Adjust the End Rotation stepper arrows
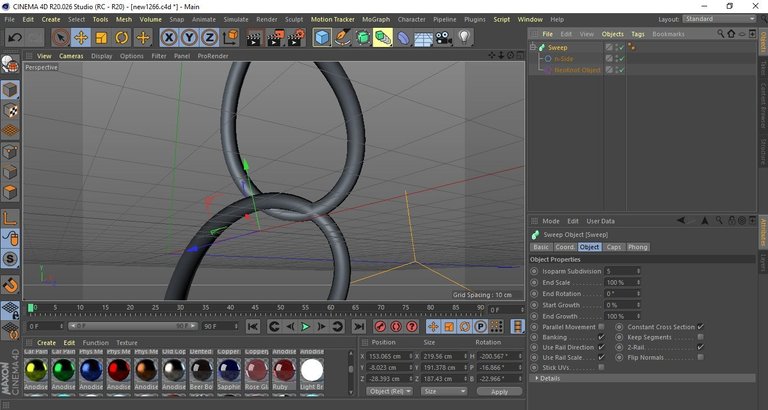 point(638,294)
